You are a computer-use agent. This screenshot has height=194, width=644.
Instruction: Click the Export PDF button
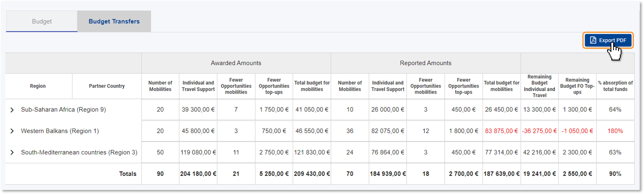point(608,40)
